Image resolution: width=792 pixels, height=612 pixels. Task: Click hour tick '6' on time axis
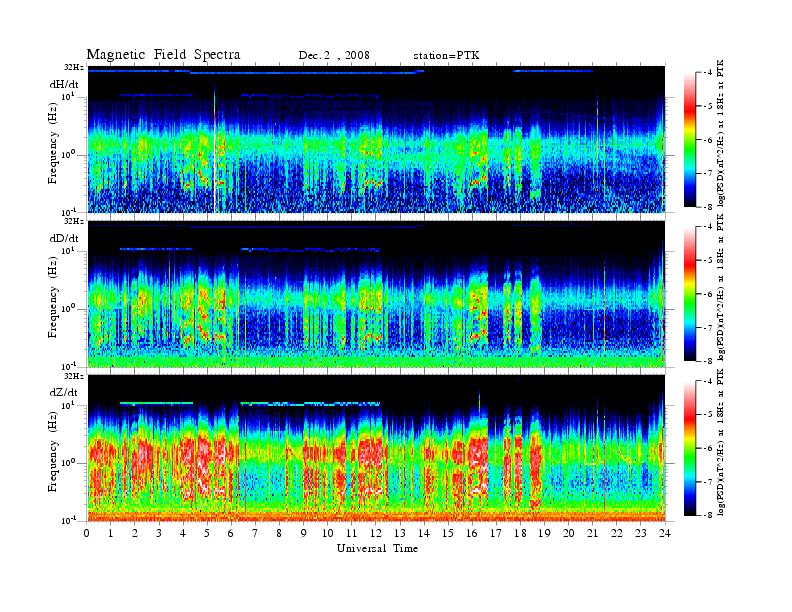231,533
